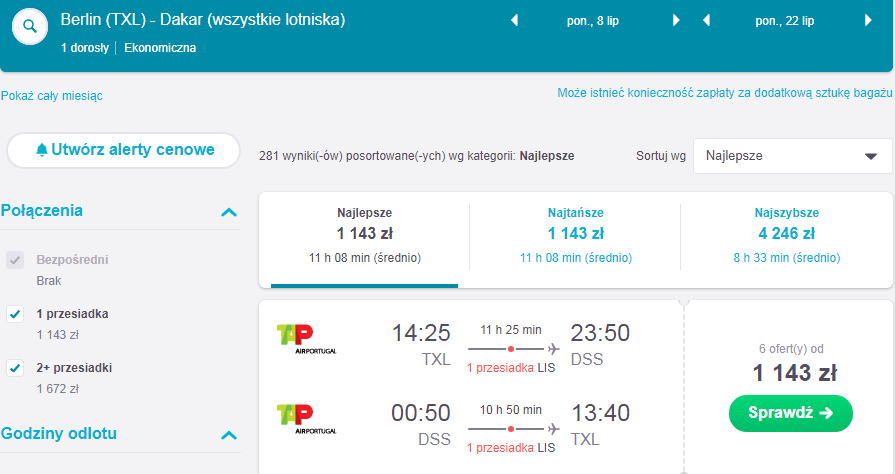Click the Połączenia section heading

pyautogui.click(x=42, y=211)
